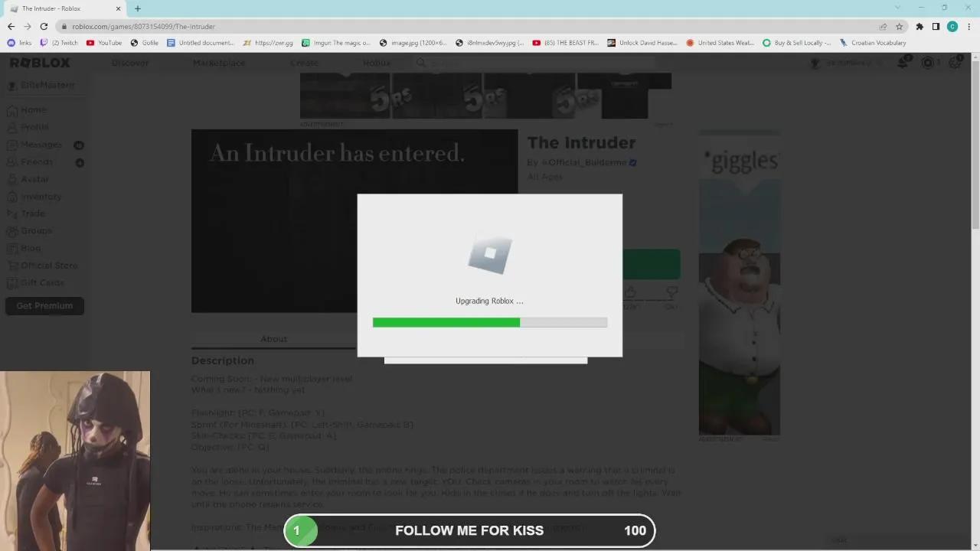Open Friends in Roblox sidebar
980x551 pixels.
(45, 162)
